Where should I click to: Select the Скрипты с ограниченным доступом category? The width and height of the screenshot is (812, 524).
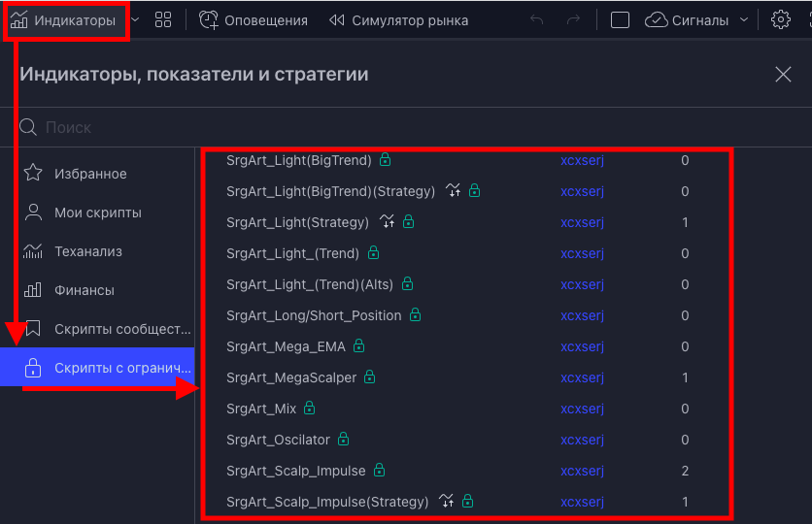point(97,367)
